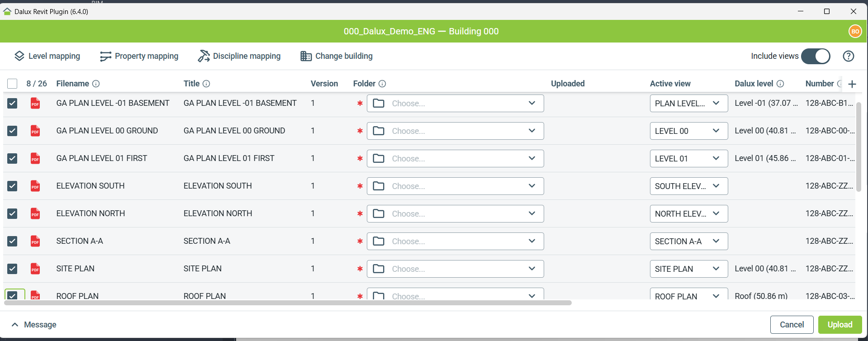This screenshot has width=868, height=341.
Task: Click the Title column info icon
Action: pyautogui.click(x=206, y=84)
